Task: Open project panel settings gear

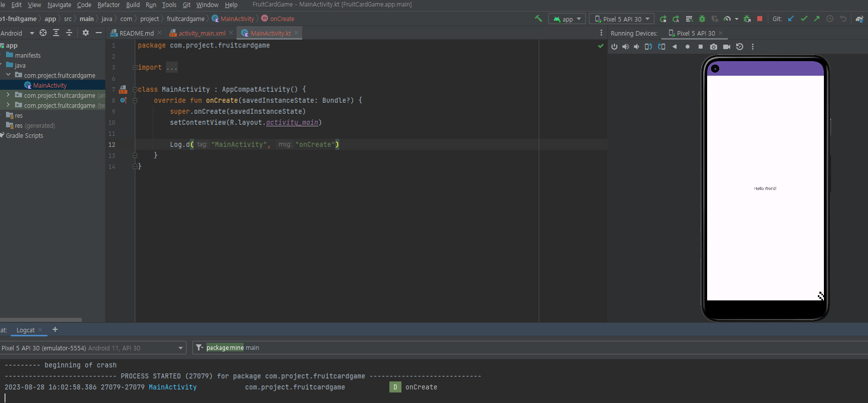Action: pos(86,33)
